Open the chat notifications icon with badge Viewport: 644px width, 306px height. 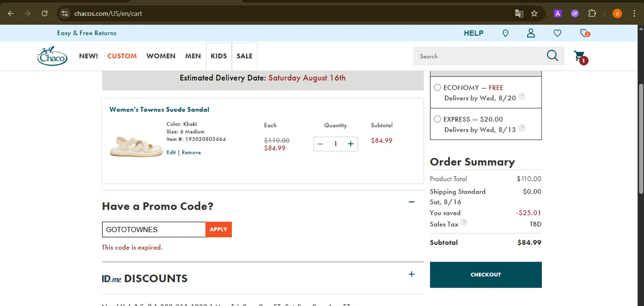584,33
